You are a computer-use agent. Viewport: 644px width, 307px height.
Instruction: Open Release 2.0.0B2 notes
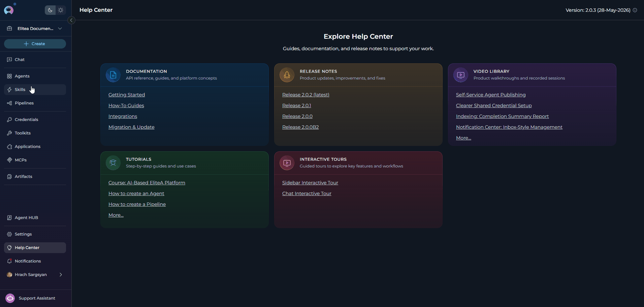(300, 127)
